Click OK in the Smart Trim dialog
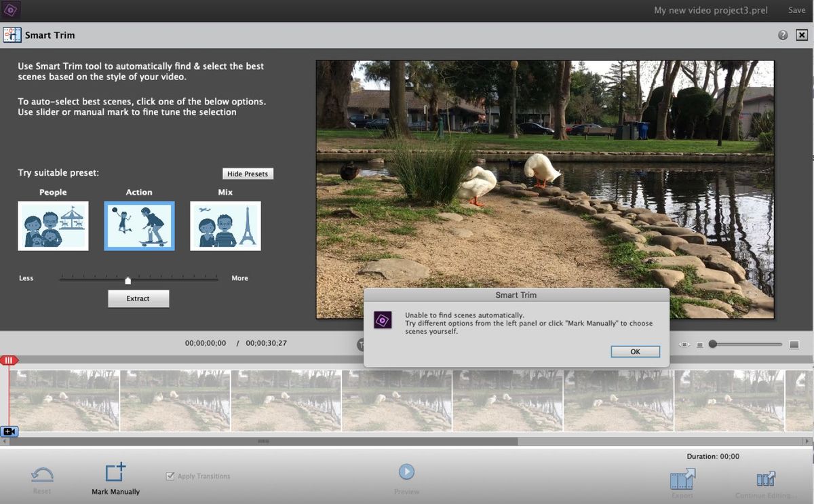This screenshot has width=814, height=504. point(635,351)
